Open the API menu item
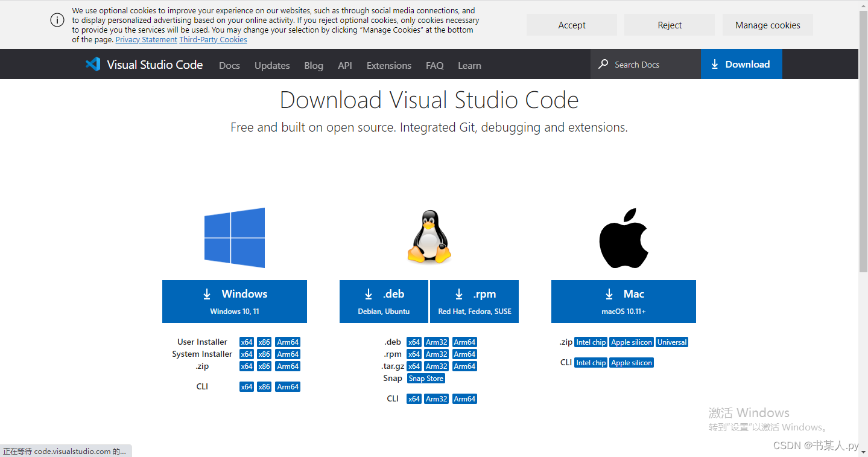The image size is (868, 457). point(345,65)
